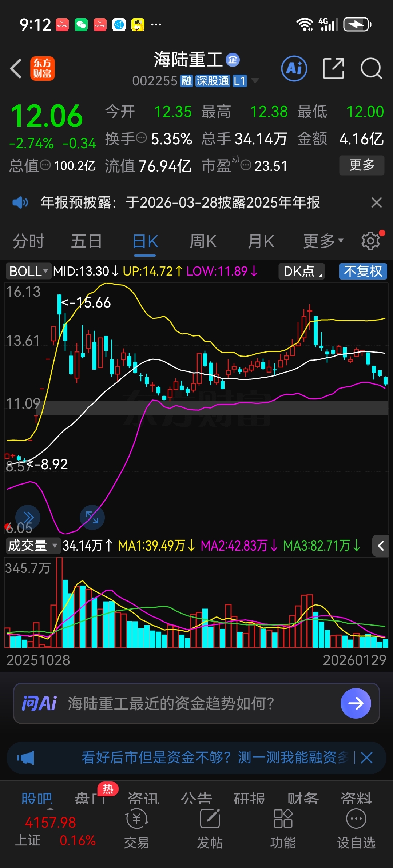This screenshot has height=868, width=393.
Task: Tap the WiFi status icon
Action: pos(305,25)
